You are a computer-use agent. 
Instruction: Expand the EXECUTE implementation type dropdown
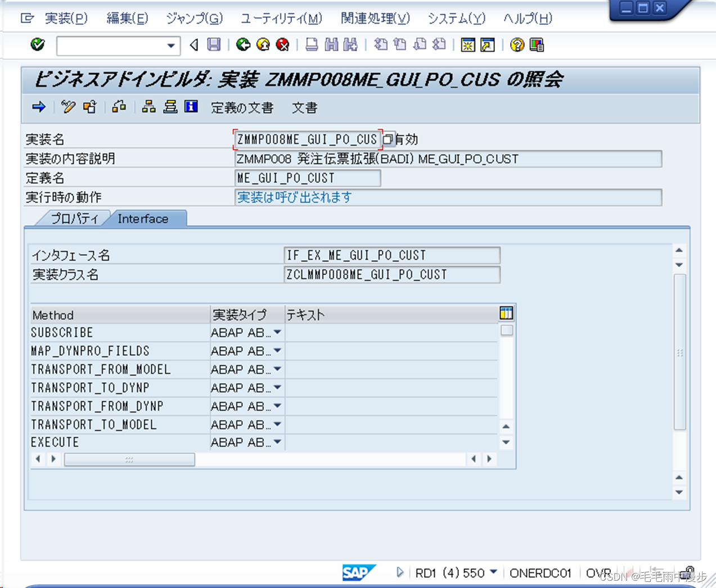(x=277, y=442)
